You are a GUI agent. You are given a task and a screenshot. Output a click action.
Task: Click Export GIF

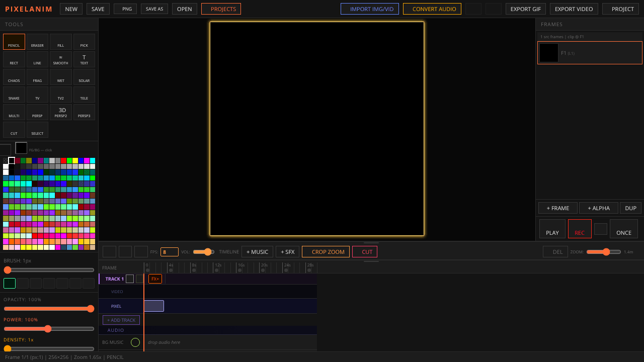[x=526, y=9]
